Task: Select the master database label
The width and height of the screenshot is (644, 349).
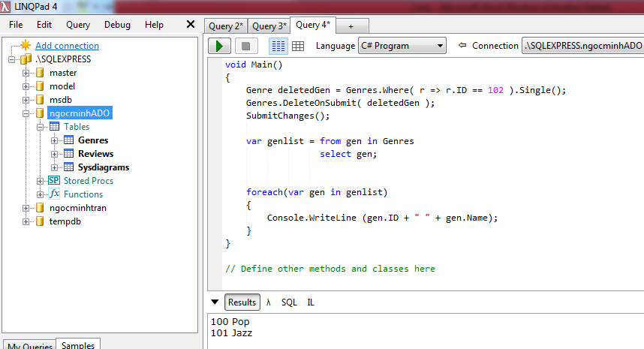Action: (63, 73)
